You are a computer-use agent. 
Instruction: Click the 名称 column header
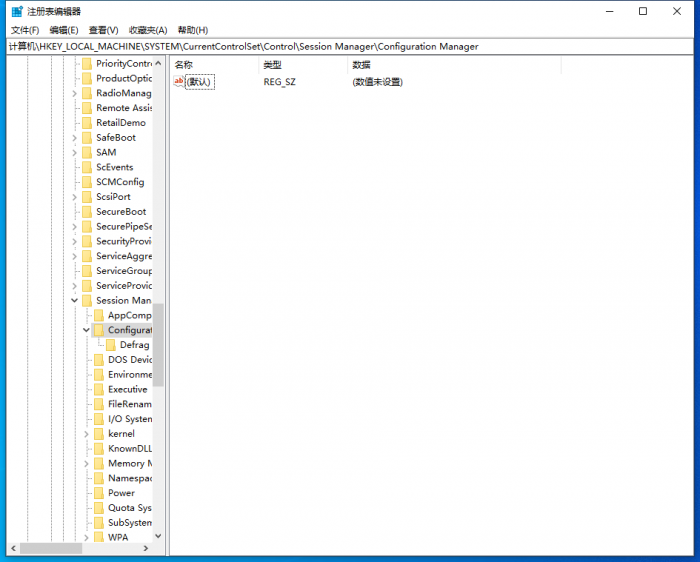[214, 65]
